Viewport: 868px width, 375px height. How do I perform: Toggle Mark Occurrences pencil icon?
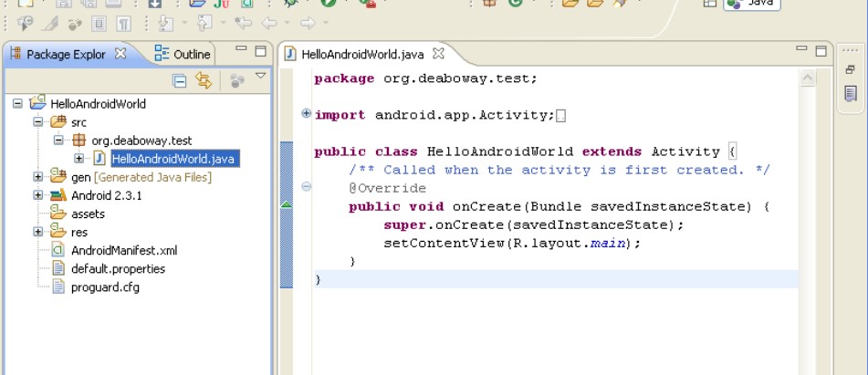tap(50, 23)
